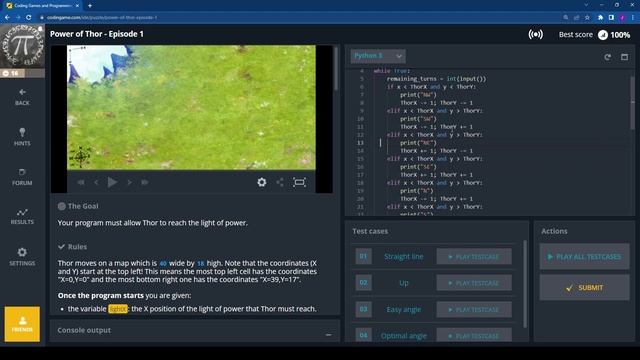640x360 pixels.
Task: Skip to the end of replay
Action: click(x=144, y=182)
